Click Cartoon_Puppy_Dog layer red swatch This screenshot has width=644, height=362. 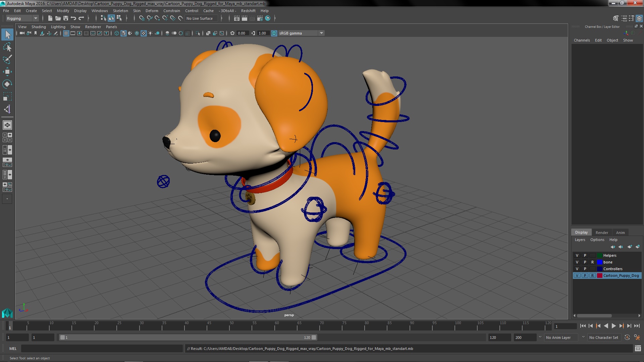click(x=600, y=276)
